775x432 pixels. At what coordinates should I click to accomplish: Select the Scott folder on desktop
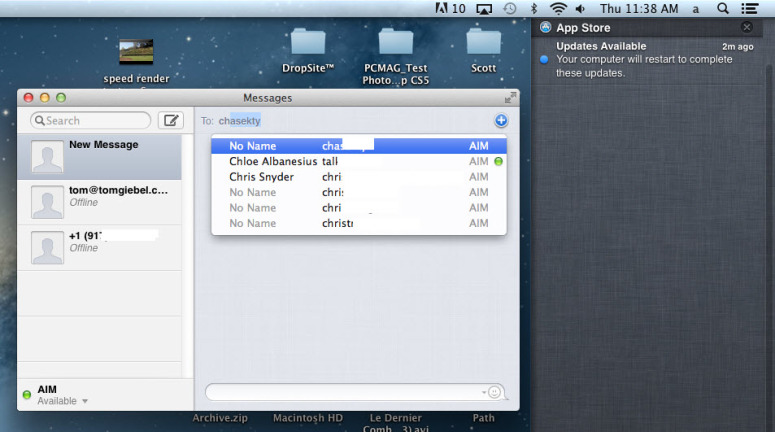[483, 42]
